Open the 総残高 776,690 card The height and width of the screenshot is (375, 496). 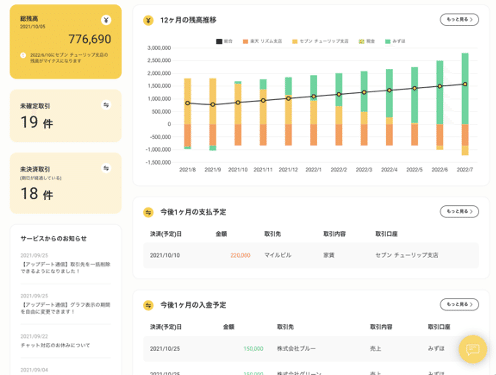(66, 42)
